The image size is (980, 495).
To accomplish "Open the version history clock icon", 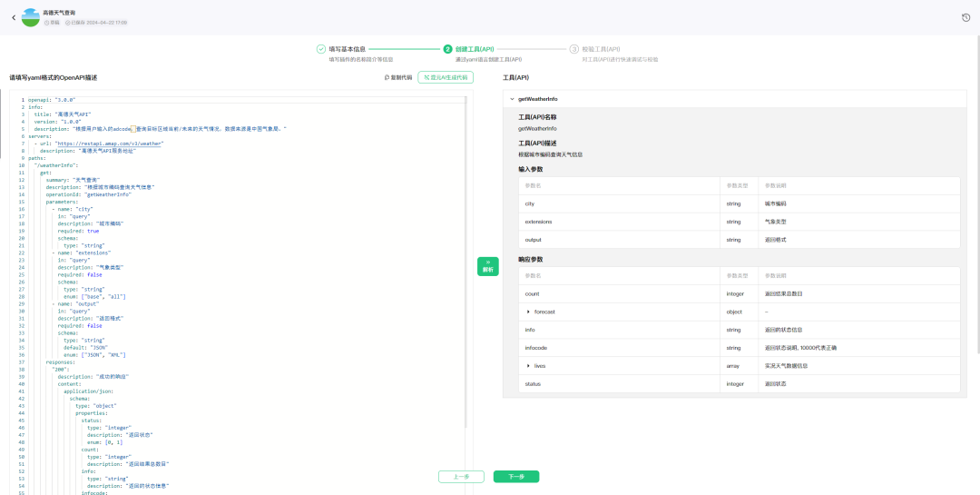I will coord(965,17).
